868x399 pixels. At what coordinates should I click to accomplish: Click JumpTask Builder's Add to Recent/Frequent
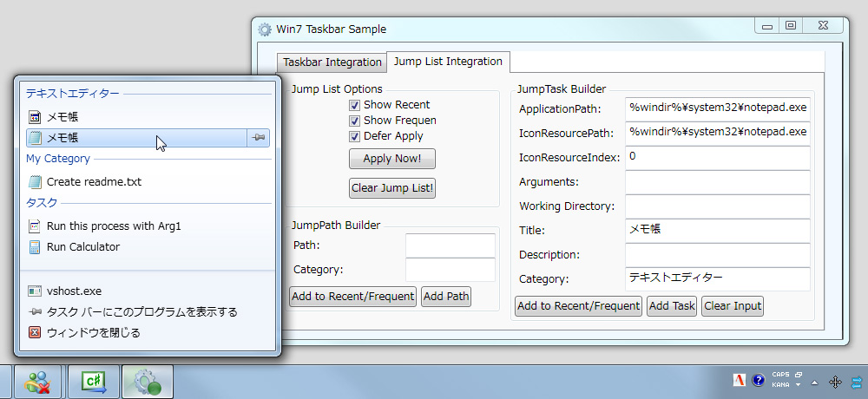pyautogui.click(x=578, y=306)
